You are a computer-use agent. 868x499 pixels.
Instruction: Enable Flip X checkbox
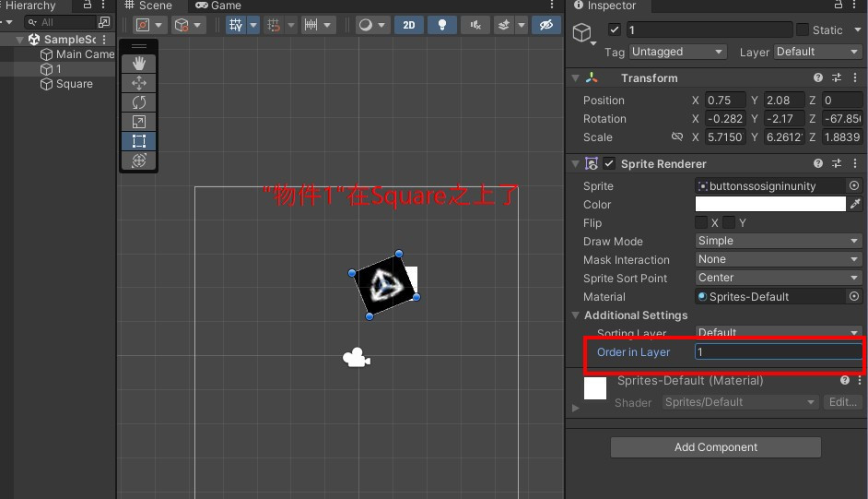coord(701,222)
